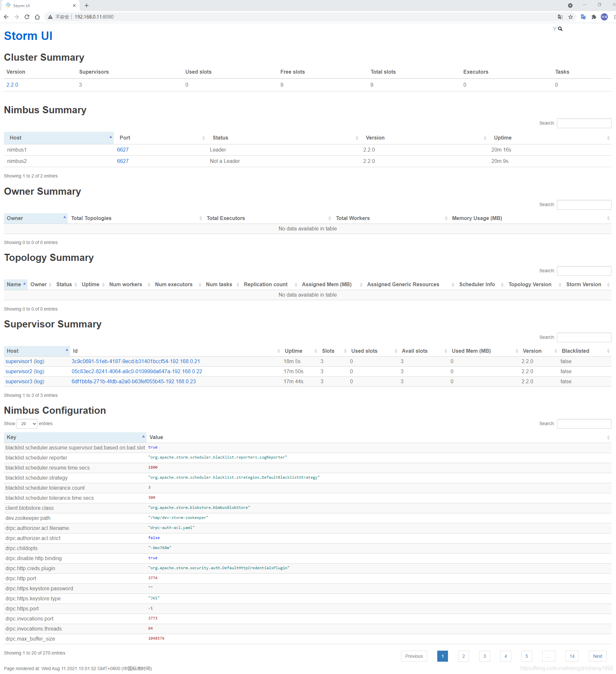Viewport: 616px width, 674px height.
Task: Click the browser forward arrow
Action: click(x=16, y=17)
